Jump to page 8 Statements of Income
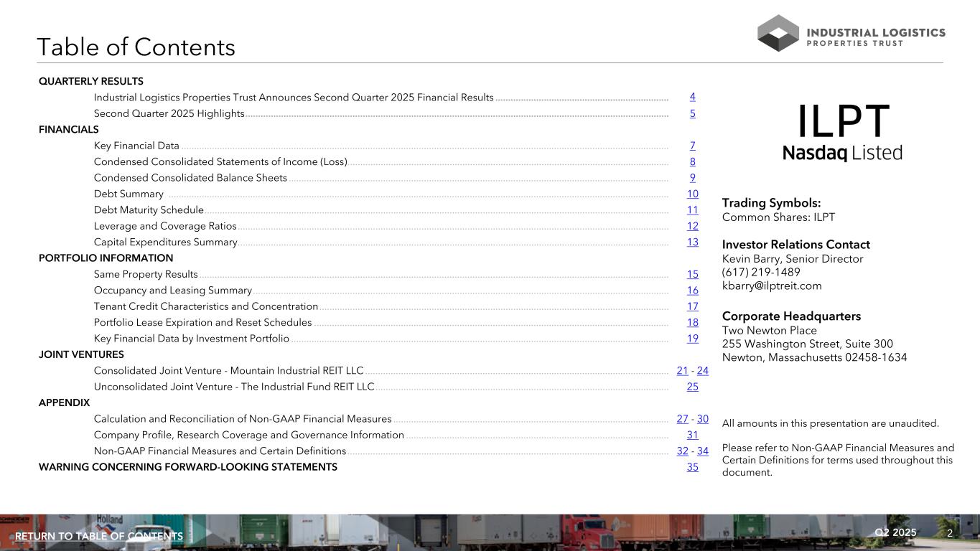This screenshot has height=551, width=980. point(692,161)
